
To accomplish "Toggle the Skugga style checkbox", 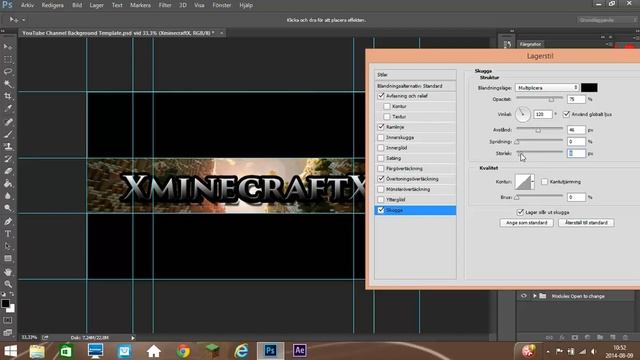I will click(381, 210).
